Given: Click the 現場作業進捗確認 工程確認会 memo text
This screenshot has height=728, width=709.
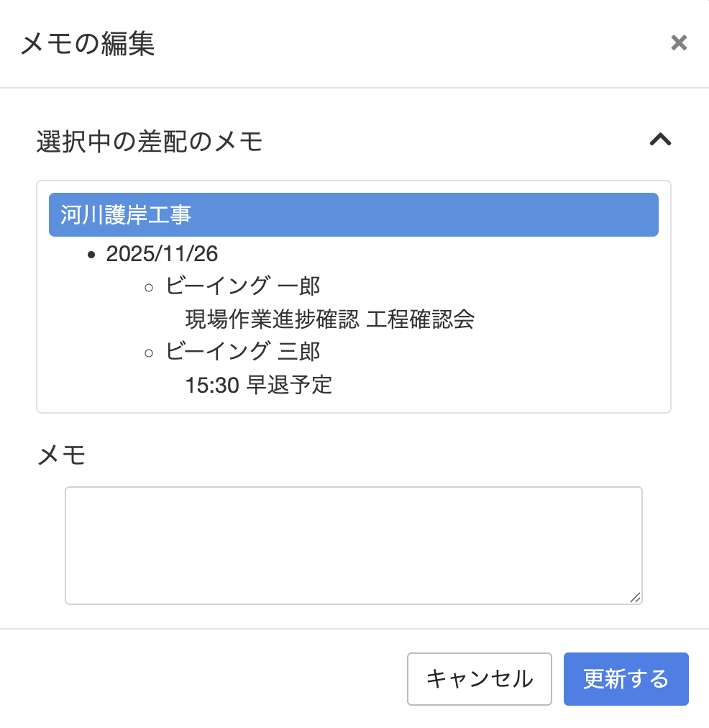Looking at the screenshot, I should [329, 319].
